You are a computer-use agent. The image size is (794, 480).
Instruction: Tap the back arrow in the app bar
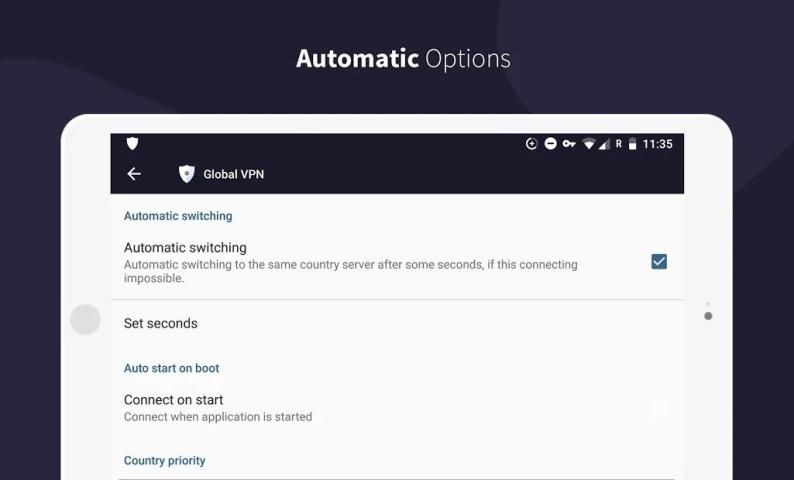tap(134, 174)
